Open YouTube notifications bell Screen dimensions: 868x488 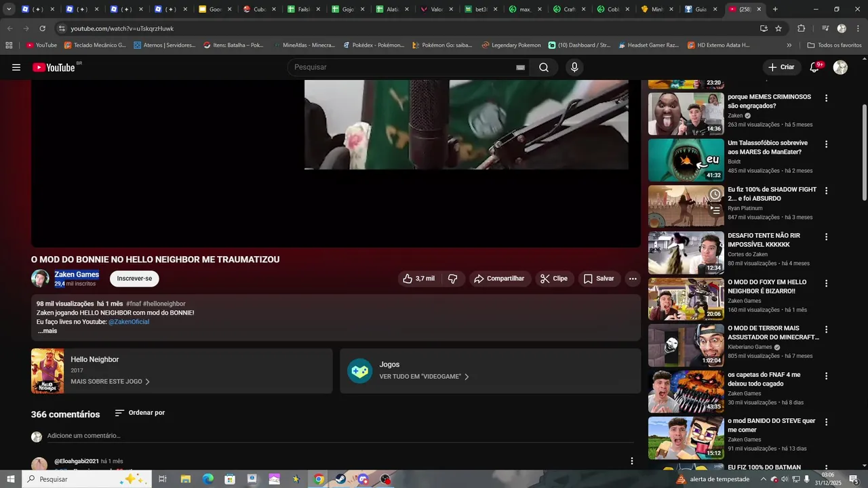pyautogui.click(x=815, y=67)
